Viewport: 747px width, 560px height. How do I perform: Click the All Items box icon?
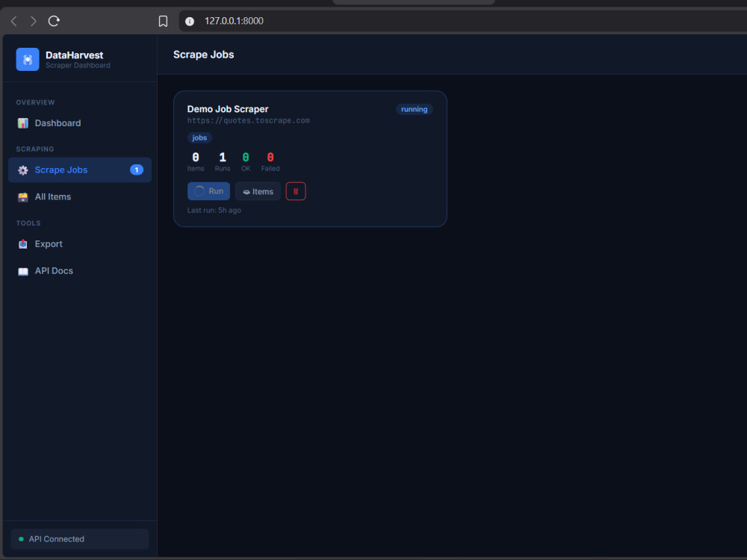pos(23,197)
